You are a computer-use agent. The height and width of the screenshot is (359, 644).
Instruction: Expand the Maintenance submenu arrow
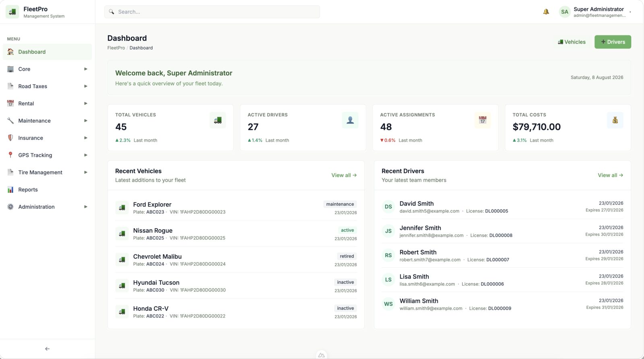86,121
